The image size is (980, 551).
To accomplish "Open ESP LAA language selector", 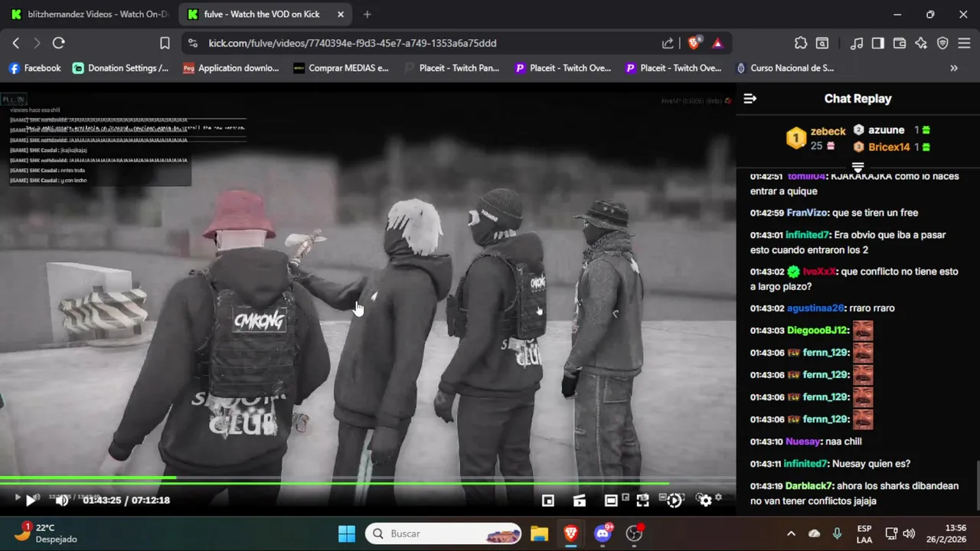I will click(x=864, y=533).
